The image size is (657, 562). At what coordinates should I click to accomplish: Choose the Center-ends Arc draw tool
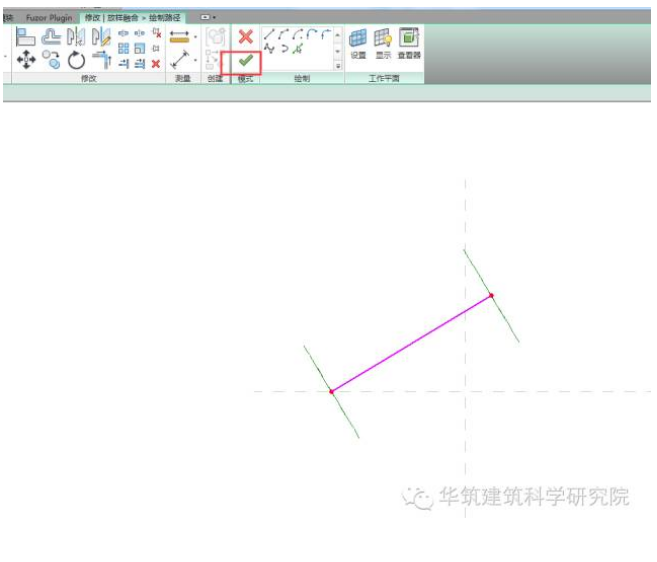click(297, 34)
